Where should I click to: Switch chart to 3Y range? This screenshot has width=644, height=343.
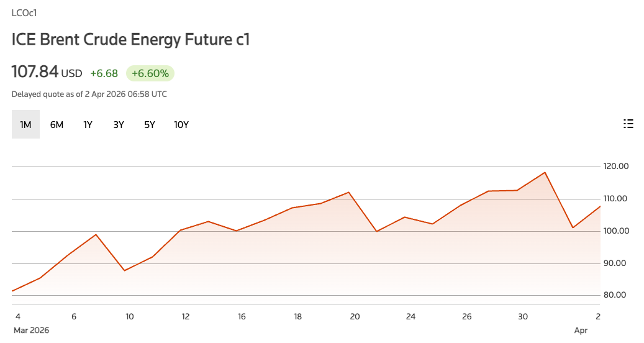tap(119, 124)
